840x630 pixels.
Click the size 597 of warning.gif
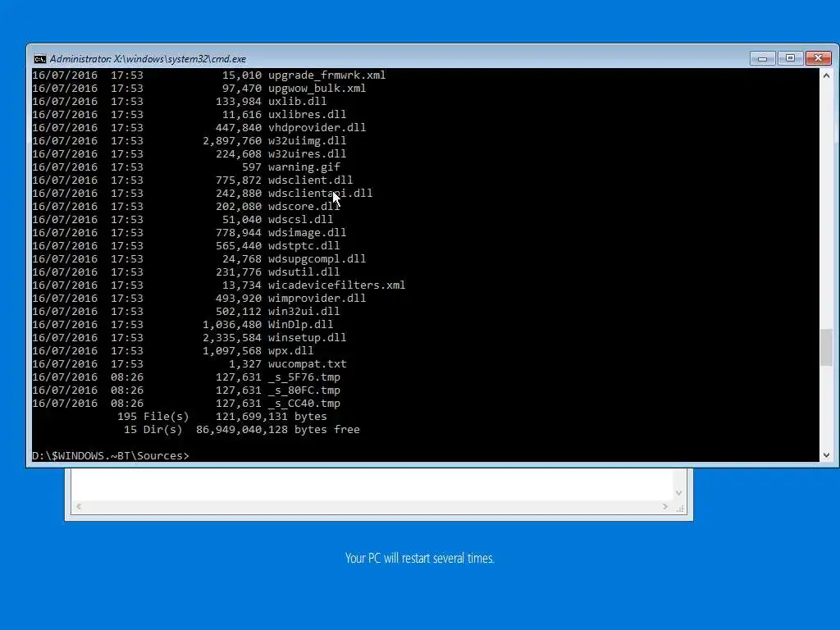click(x=251, y=167)
